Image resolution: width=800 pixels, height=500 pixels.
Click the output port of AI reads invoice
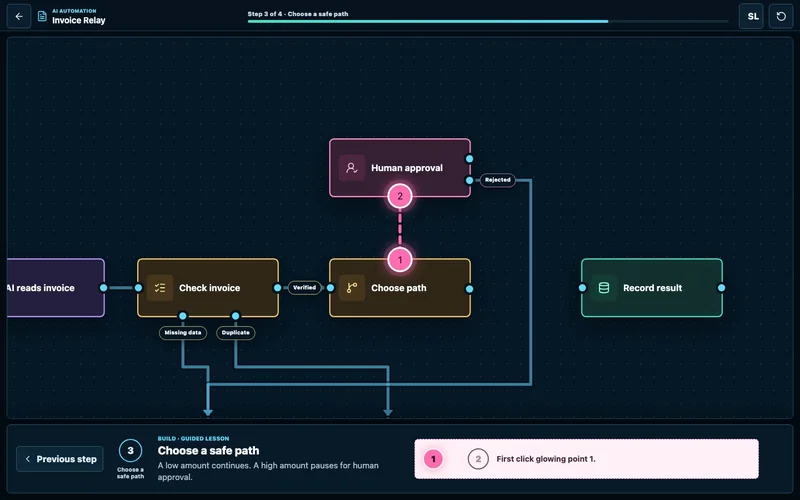(104, 288)
